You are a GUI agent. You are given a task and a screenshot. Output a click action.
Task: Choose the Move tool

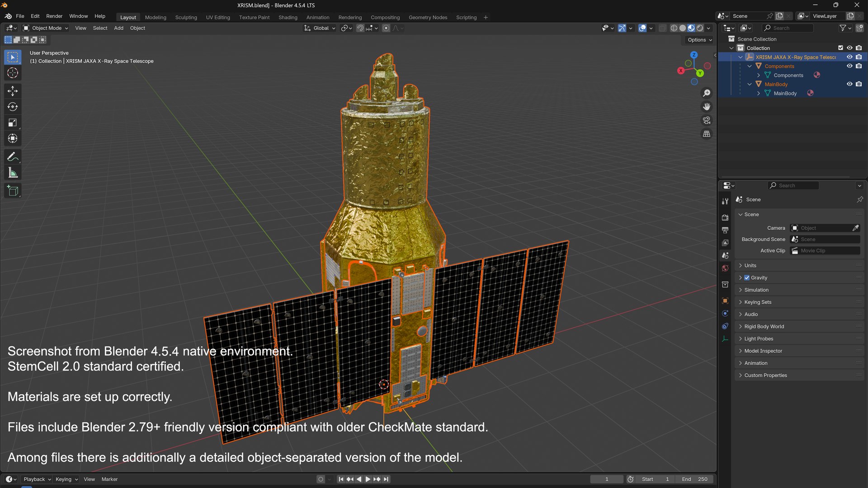(x=13, y=91)
